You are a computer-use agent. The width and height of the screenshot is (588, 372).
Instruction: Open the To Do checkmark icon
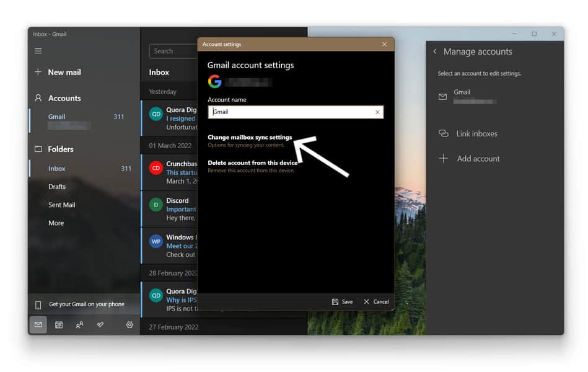tap(100, 325)
